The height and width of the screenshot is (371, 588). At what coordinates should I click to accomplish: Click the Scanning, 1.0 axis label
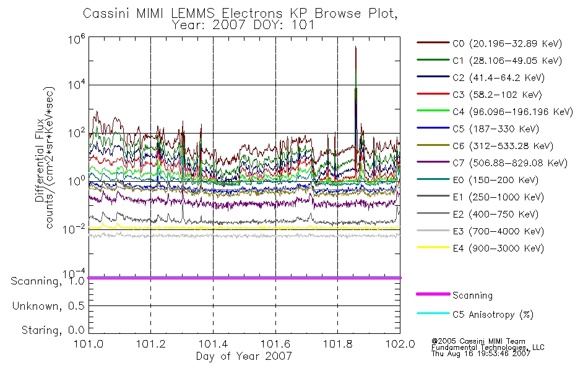tap(47, 281)
